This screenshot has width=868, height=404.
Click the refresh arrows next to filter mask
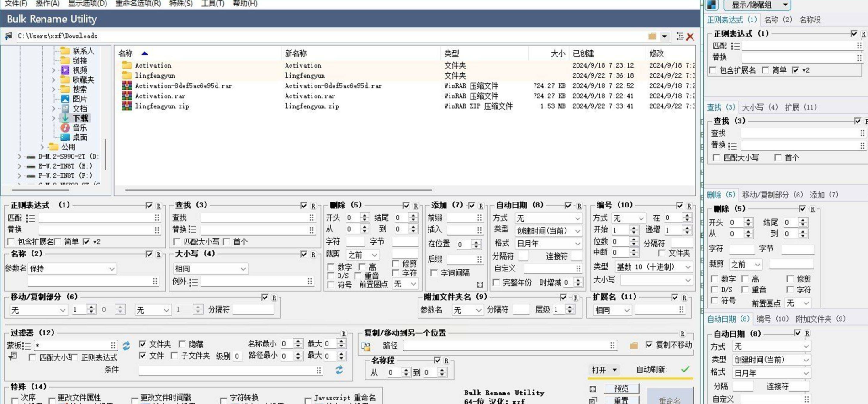point(127,346)
